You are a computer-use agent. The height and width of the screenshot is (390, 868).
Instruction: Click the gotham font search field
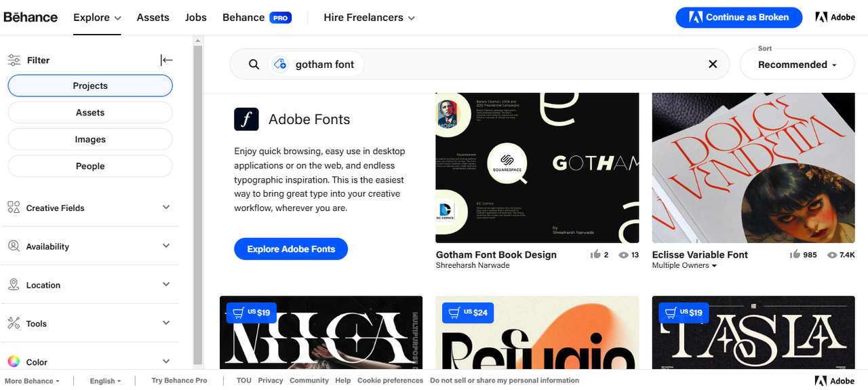click(x=479, y=64)
